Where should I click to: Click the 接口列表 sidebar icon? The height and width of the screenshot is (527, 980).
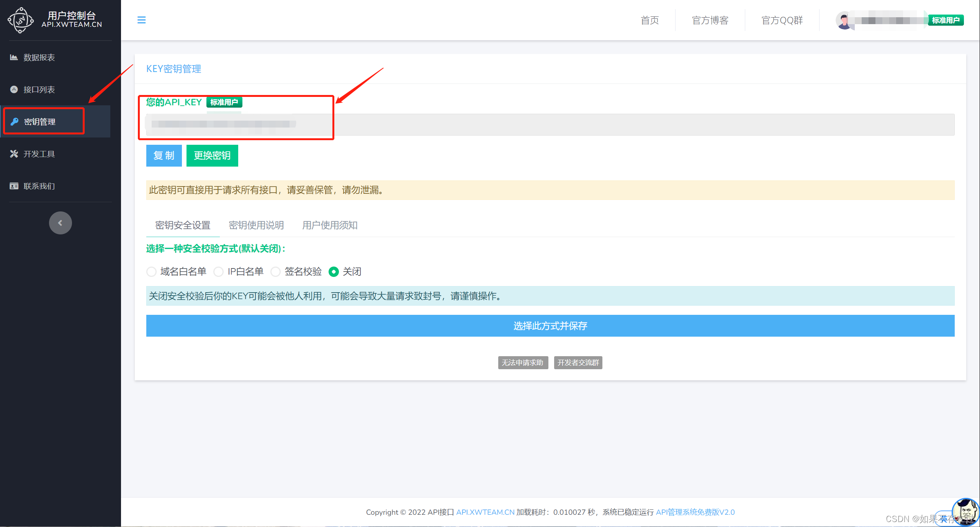click(x=14, y=89)
